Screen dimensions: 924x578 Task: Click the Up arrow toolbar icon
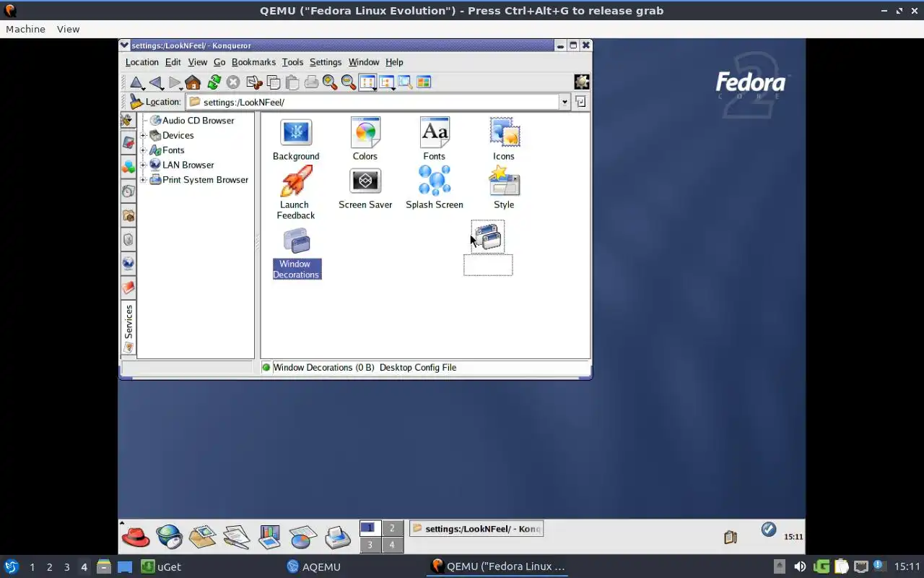click(136, 82)
